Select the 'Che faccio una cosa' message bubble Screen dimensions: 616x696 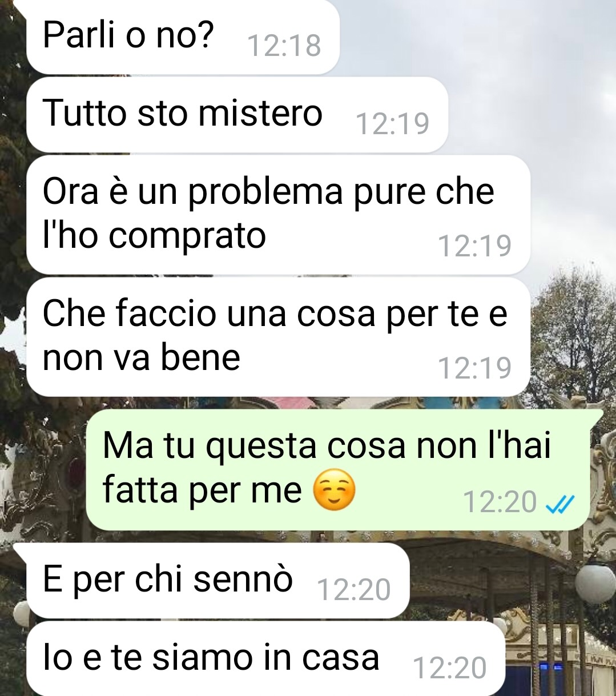click(x=279, y=337)
